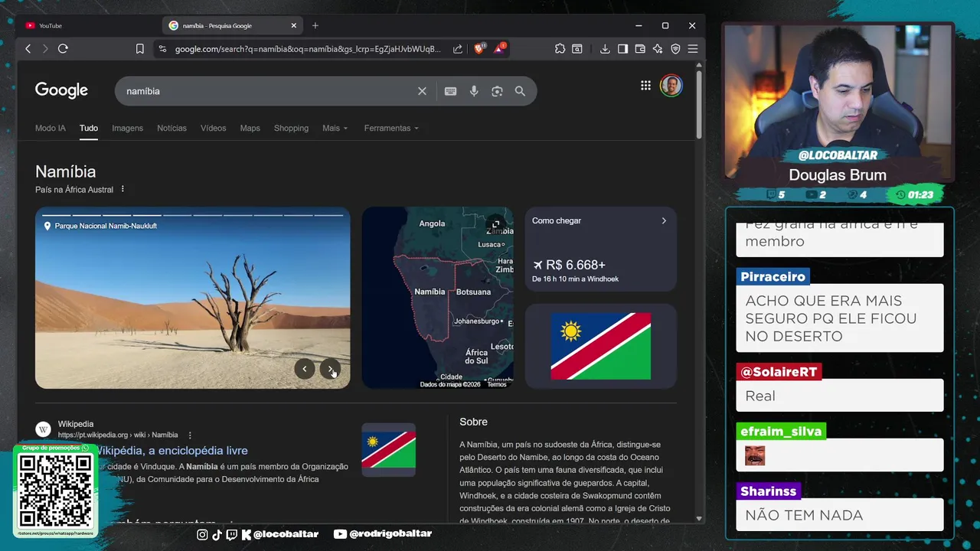Clear the search box with X
Screen dimensions: 980x551
[422, 91]
